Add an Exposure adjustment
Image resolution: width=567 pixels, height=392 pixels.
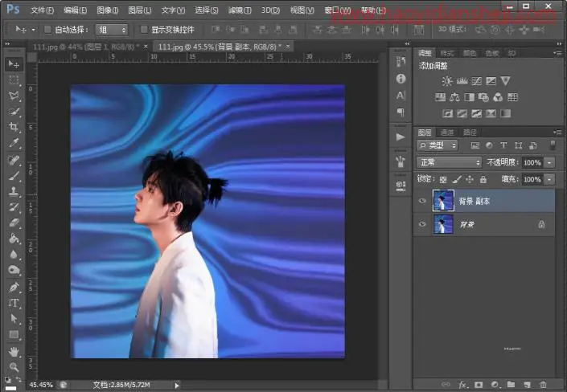491,81
